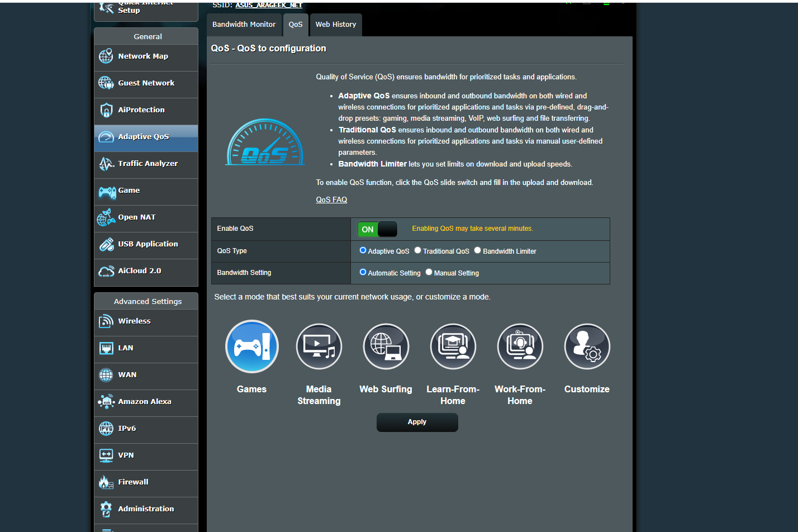Choose the Media Streaming mode icon
This screenshot has height=532, width=798.
pyautogui.click(x=319, y=346)
